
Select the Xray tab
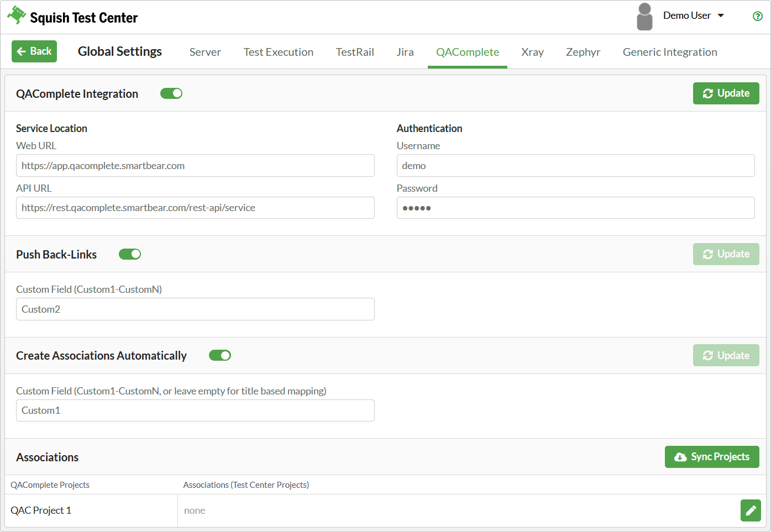pyautogui.click(x=532, y=52)
